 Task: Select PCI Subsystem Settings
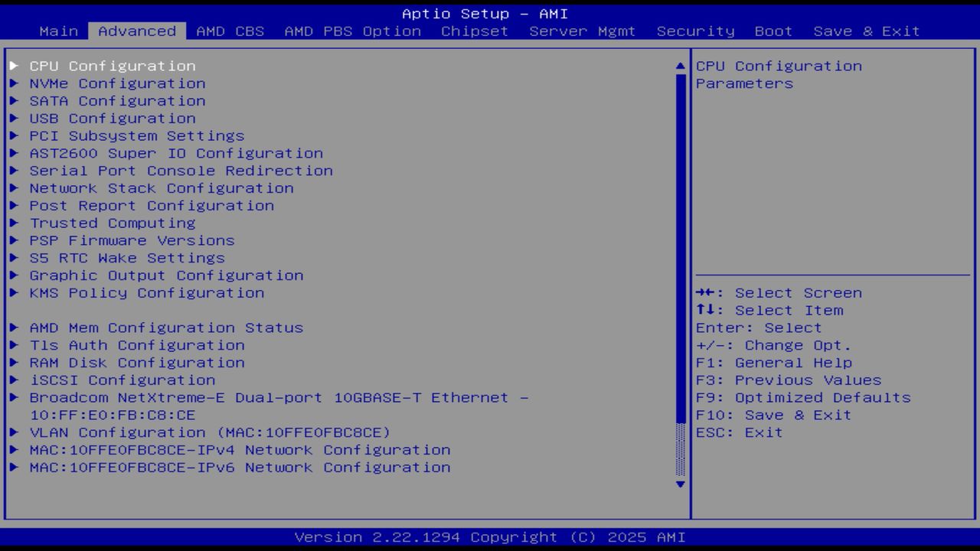[x=137, y=135]
